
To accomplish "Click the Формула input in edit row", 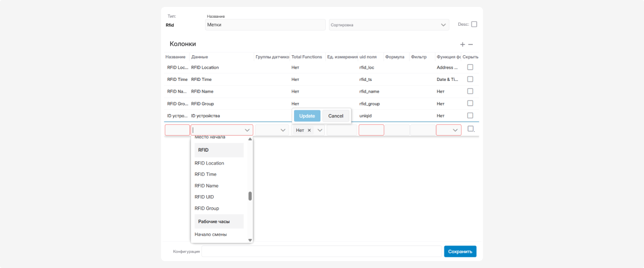I will 397,130.
